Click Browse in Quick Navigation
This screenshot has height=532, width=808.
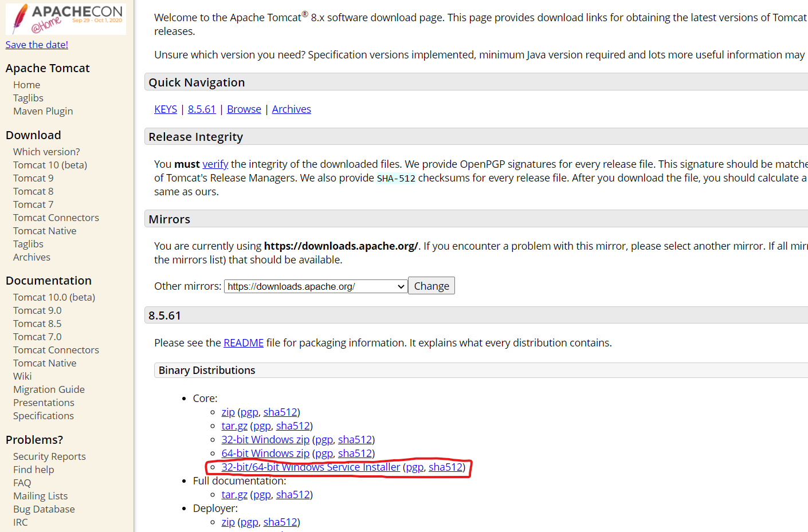click(x=244, y=109)
